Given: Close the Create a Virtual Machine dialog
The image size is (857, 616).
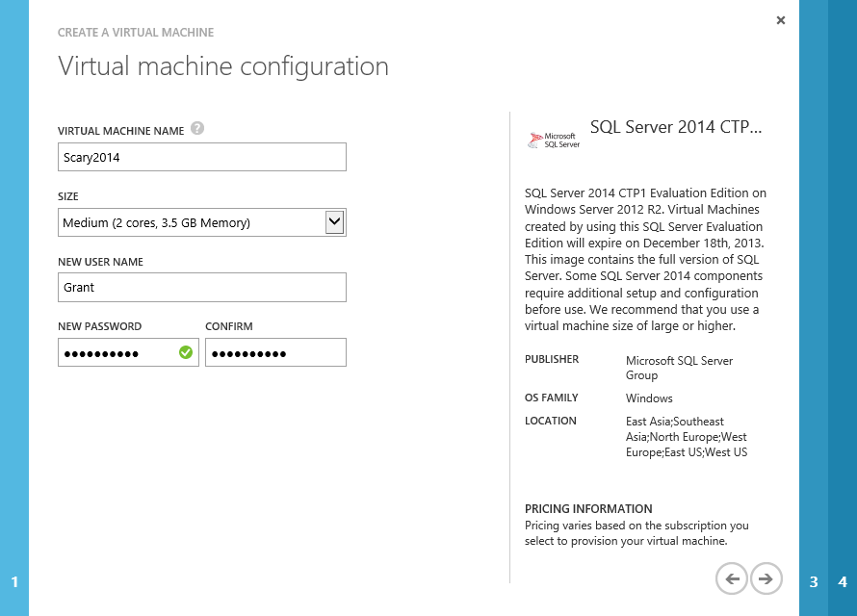Looking at the screenshot, I should point(781,20).
